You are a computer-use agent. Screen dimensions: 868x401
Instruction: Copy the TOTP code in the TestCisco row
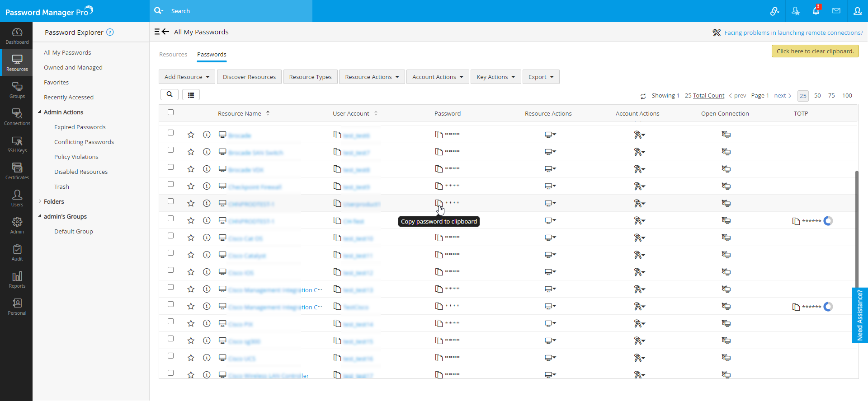click(x=796, y=307)
